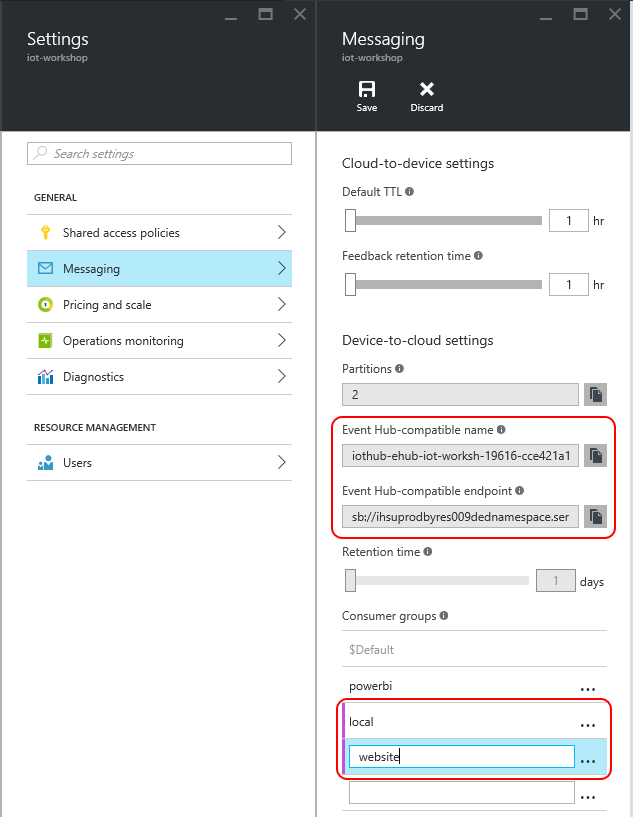The height and width of the screenshot is (817, 633).
Task: Open the ellipsis menu for local group
Action: tap(588, 723)
